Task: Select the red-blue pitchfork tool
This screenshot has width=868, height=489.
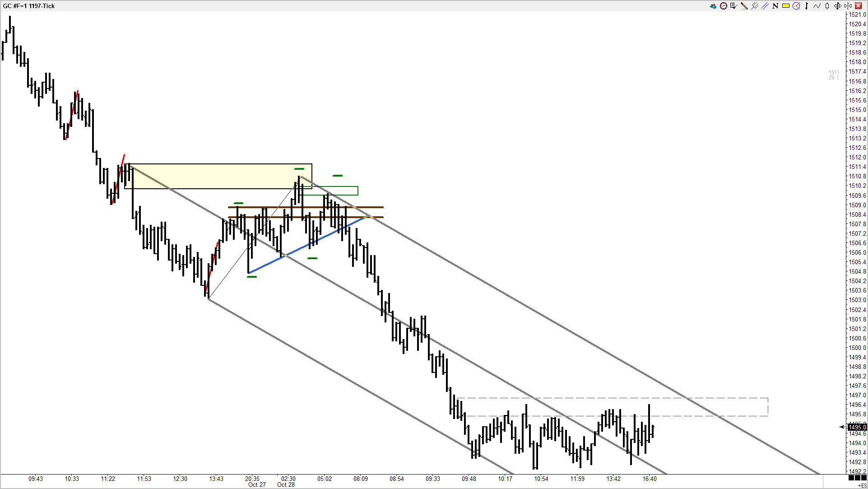Action: [x=755, y=6]
